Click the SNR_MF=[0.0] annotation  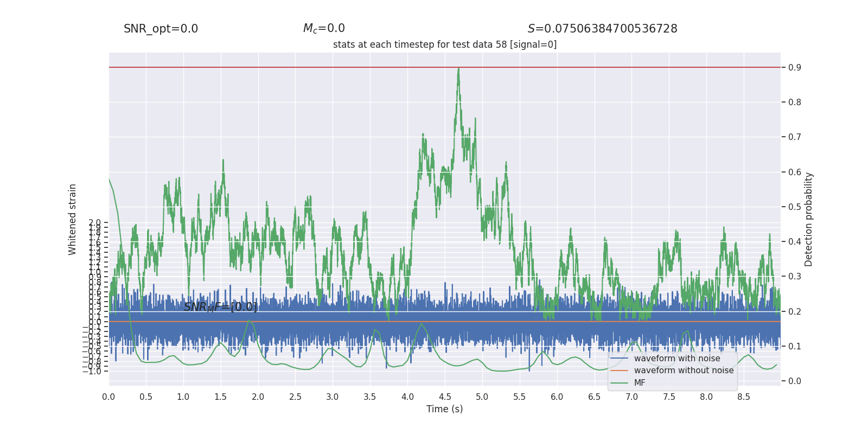tap(220, 307)
